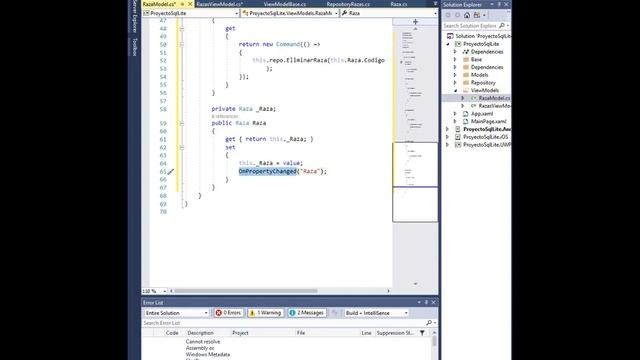Click the Models folder icon

466,75
